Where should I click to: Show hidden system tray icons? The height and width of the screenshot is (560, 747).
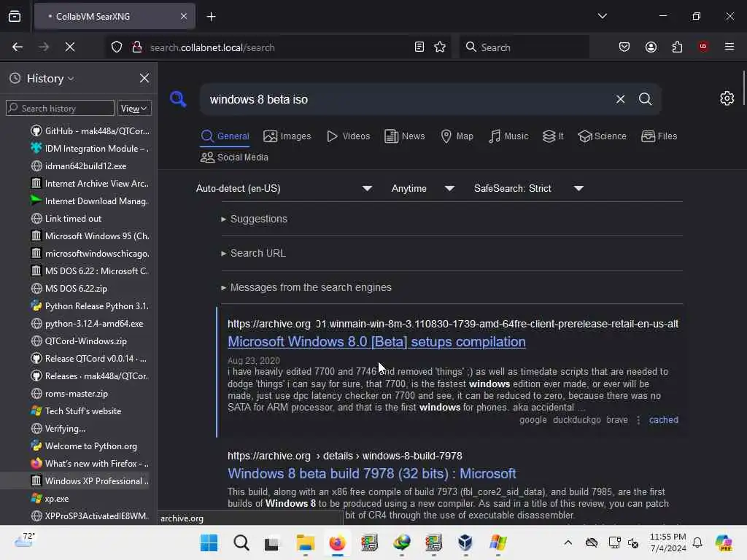click(568, 542)
